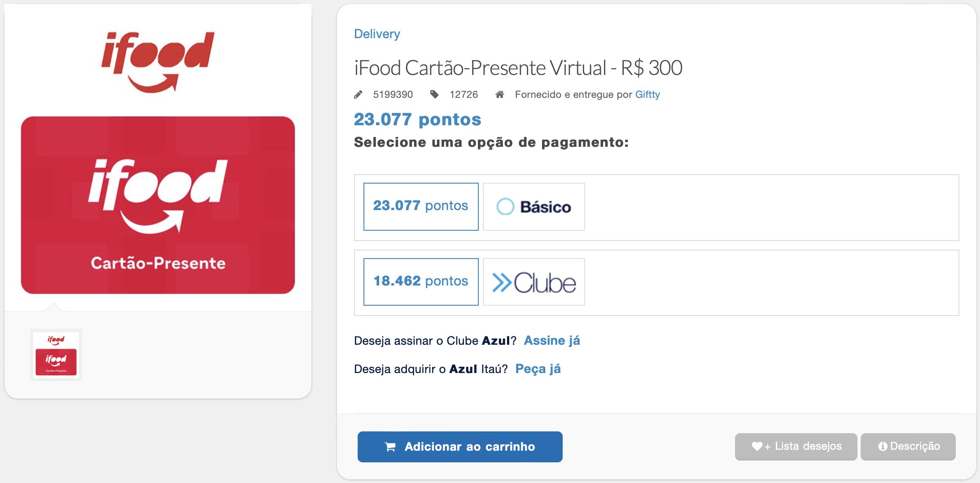Click the house icon before Fornecido

(500, 94)
